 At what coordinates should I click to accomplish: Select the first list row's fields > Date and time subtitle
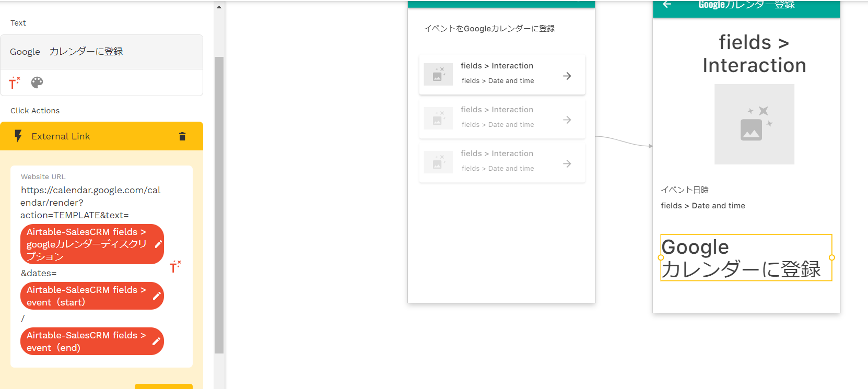(x=498, y=81)
